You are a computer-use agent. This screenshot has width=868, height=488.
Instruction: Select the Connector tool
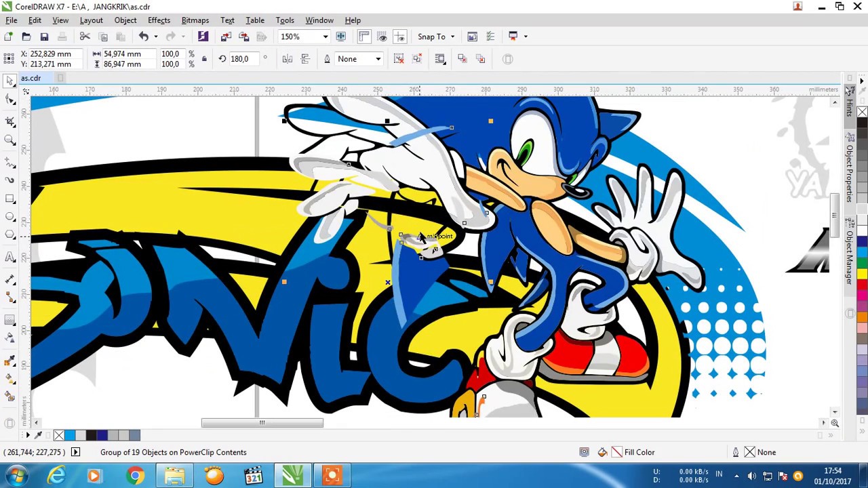point(10,298)
